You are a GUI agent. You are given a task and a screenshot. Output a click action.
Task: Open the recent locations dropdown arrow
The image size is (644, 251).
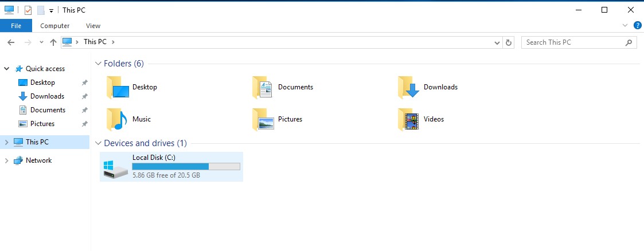(x=41, y=42)
